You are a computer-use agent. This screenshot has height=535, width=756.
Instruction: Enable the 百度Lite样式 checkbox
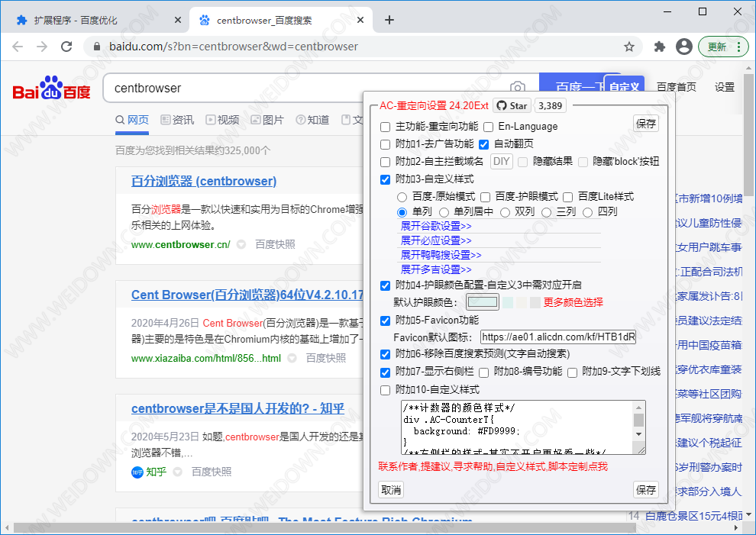[568, 197]
